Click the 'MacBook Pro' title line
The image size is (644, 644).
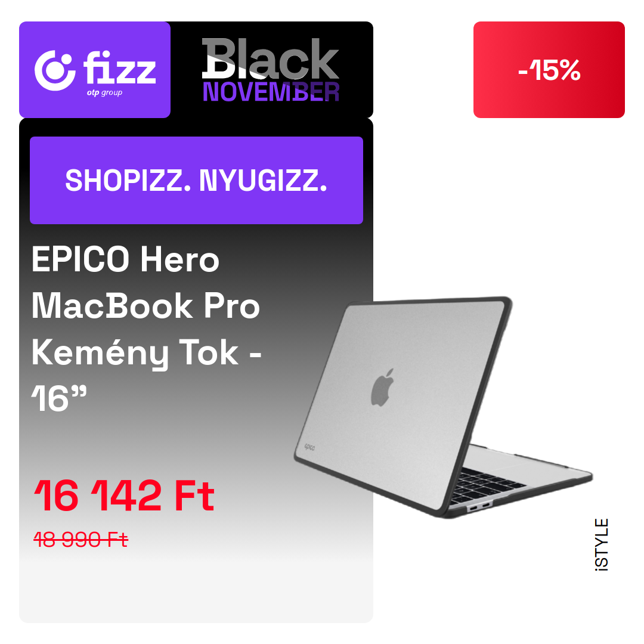(146, 306)
